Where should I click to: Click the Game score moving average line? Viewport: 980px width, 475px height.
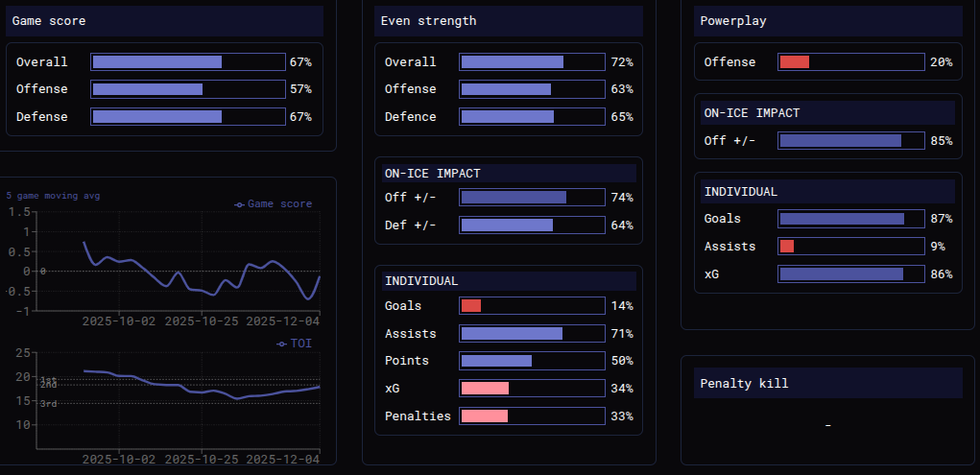pos(202,271)
